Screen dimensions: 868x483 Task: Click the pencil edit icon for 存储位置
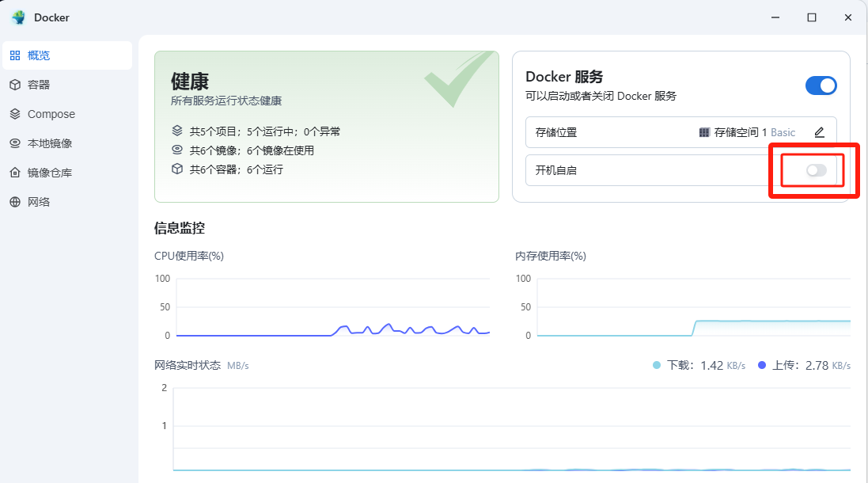[x=819, y=132]
